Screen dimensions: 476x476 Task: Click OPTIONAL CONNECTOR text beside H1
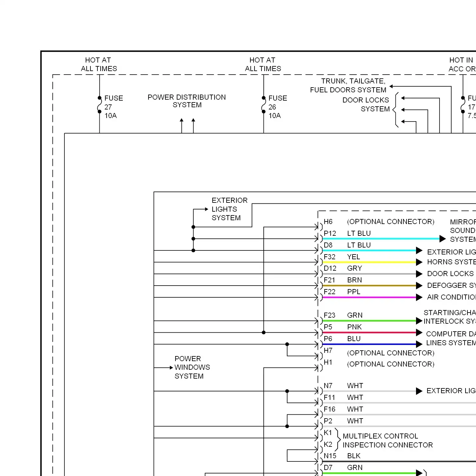[391, 364]
